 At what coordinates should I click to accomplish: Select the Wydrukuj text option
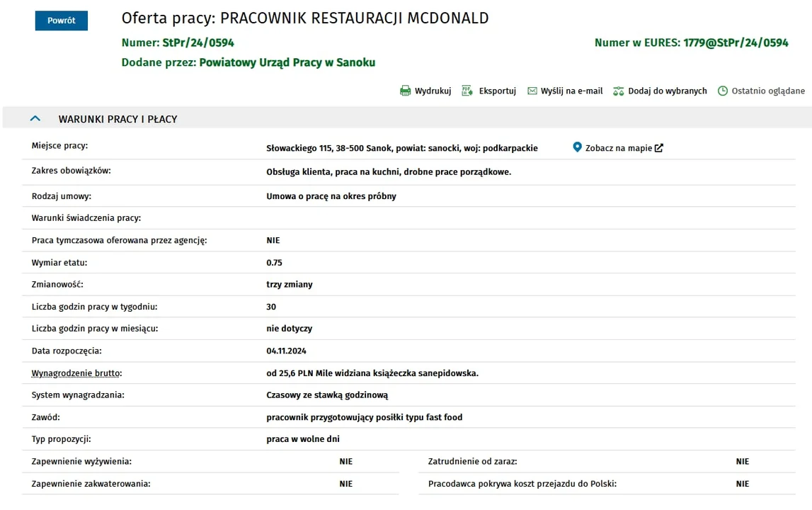(433, 91)
